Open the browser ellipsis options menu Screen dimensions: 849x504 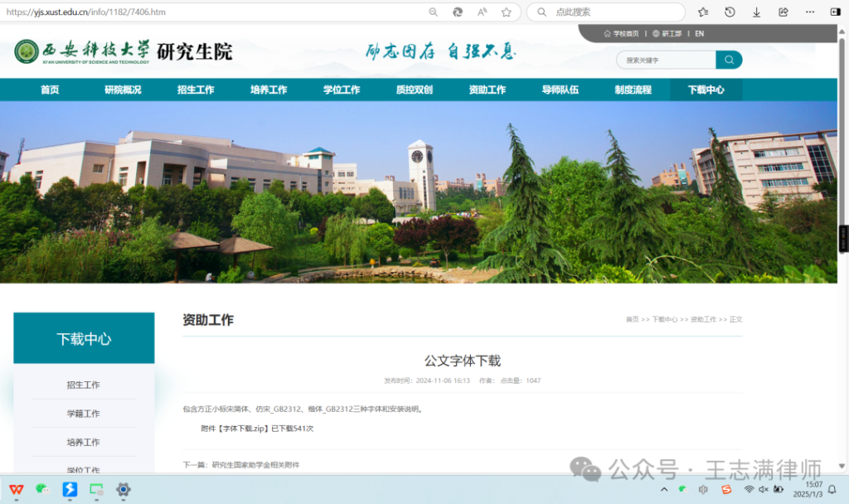[810, 12]
